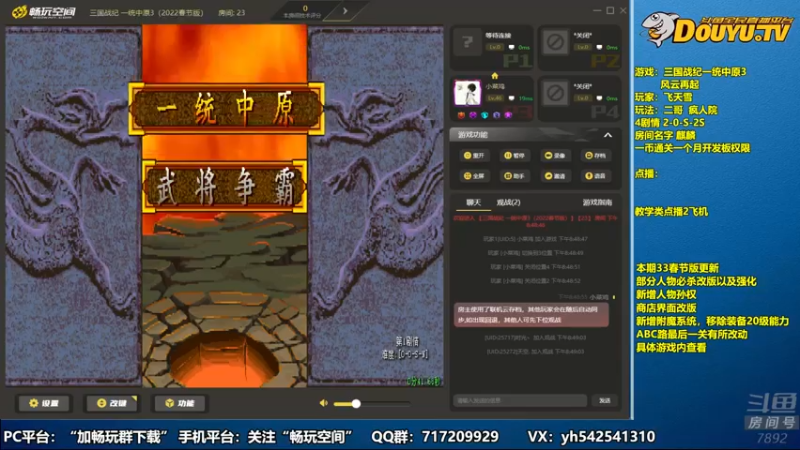The width and height of the screenshot is (800, 450).
Task: Click the room host house icon
Action: tap(494, 76)
